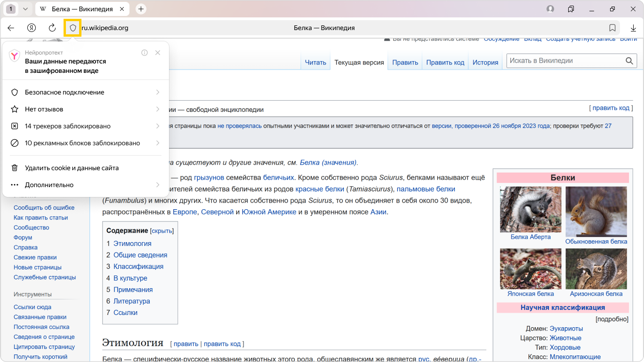Bookmark this page with bookmark icon
The width and height of the screenshot is (644, 362).
(x=612, y=28)
